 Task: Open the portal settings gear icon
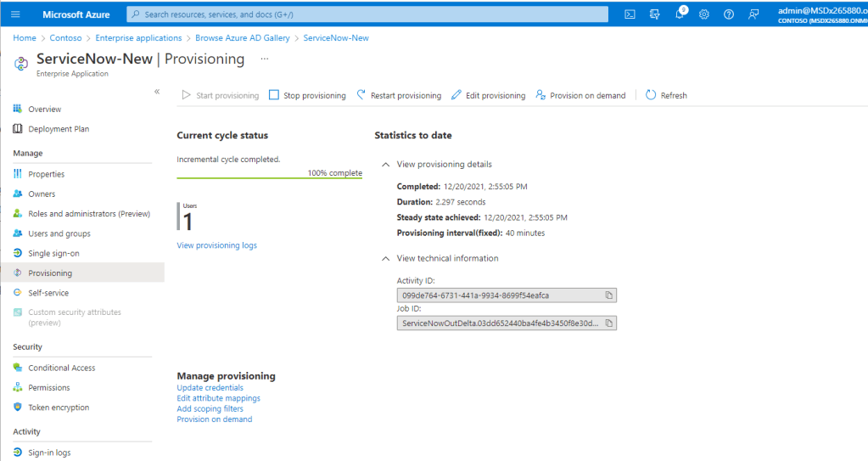click(703, 14)
